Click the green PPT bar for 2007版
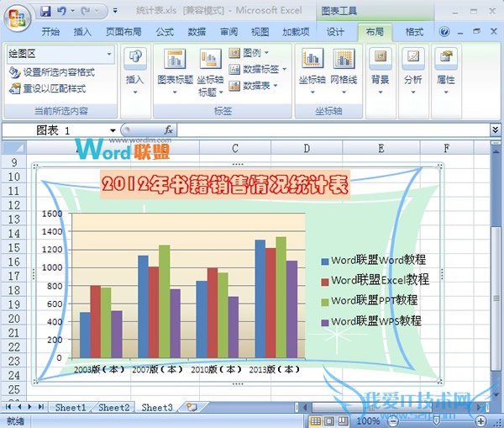This screenshot has height=428, width=504. click(165, 302)
